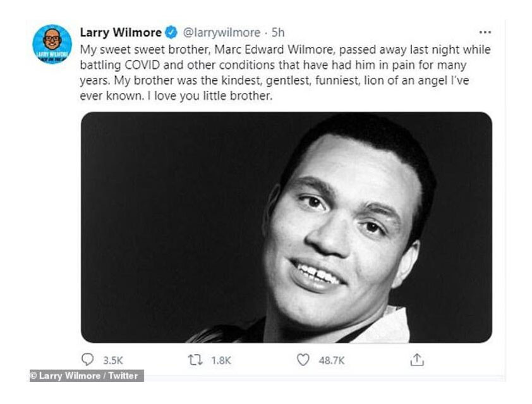Visit the @larrywilmore handle link
This screenshot has width=532, height=404.
(x=221, y=32)
